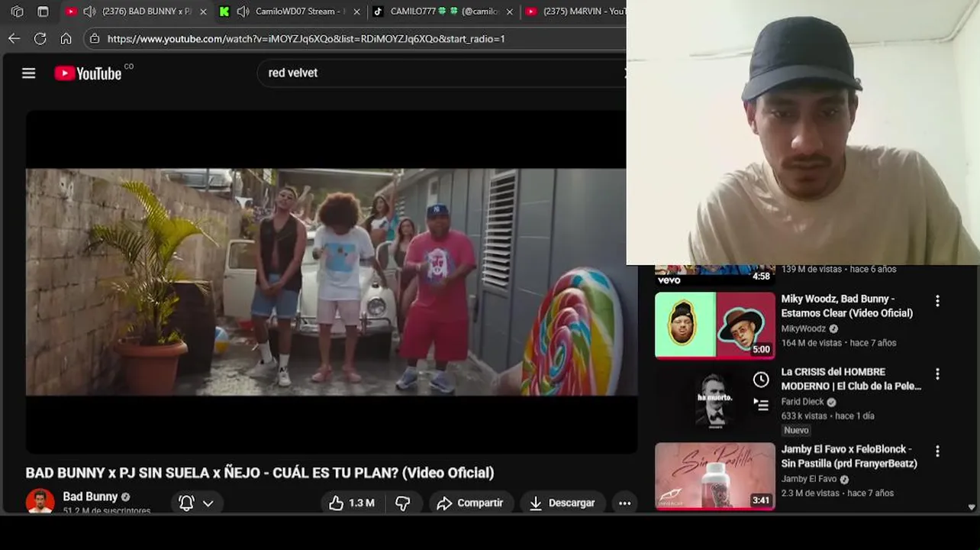Open the browser workspaces icon
The height and width of the screenshot is (550, 980).
[18, 11]
